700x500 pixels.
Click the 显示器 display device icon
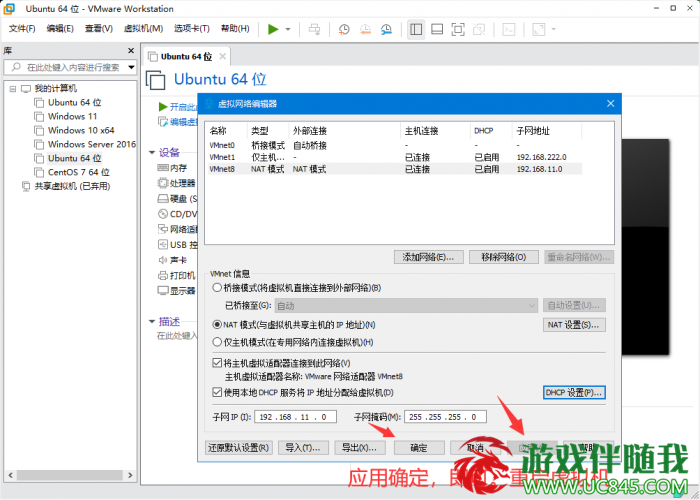tap(163, 291)
